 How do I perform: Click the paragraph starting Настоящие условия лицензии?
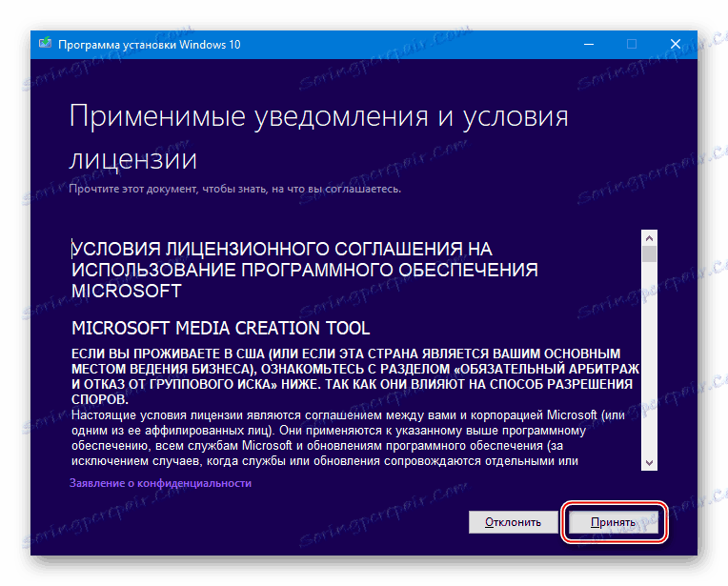point(348,438)
